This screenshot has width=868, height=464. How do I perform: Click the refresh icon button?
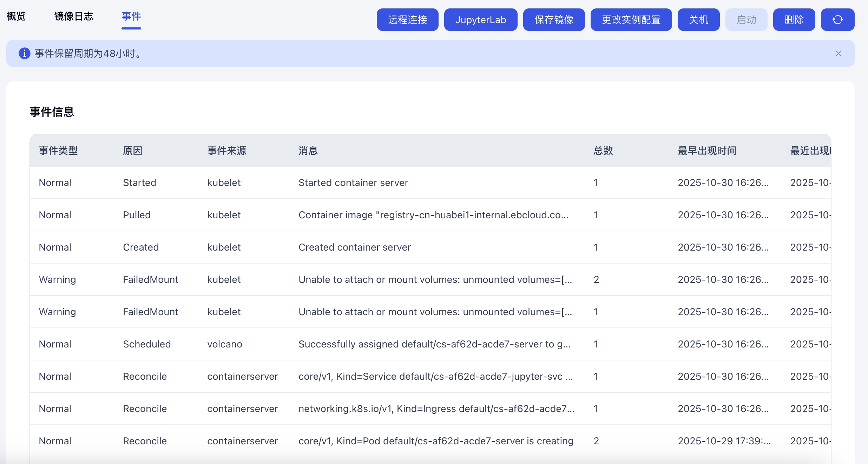point(837,20)
